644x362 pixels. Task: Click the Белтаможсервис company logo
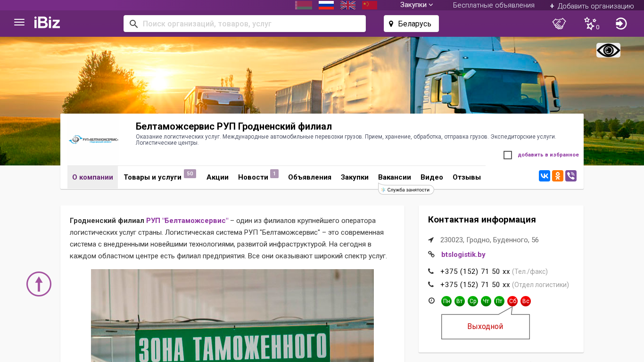[x=93, y=140]
